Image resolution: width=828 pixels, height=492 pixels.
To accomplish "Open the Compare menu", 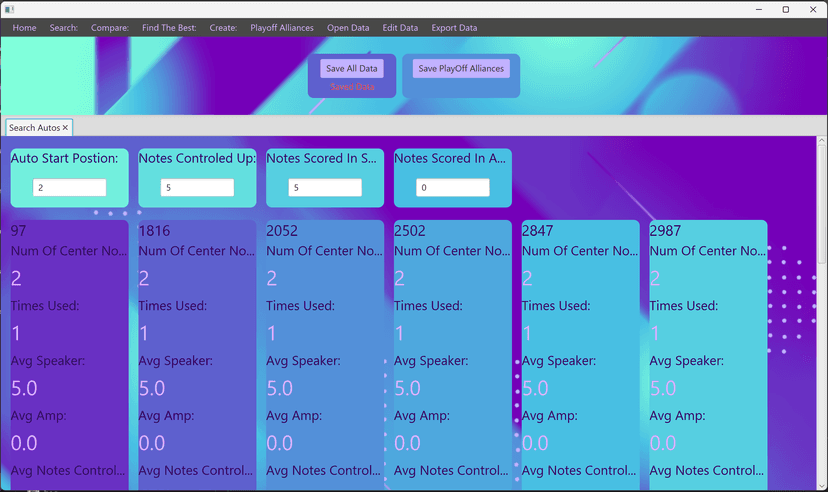I will pos(110,28).
